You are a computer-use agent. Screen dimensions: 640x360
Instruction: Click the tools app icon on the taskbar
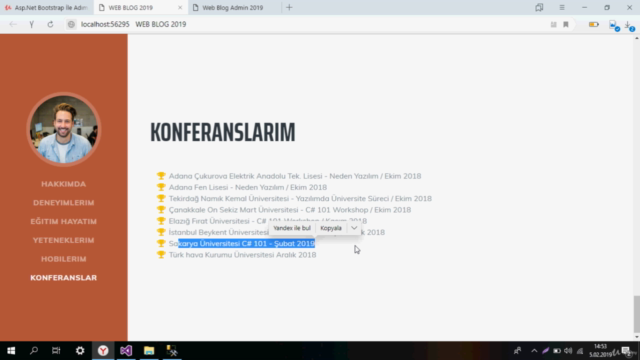tap(172, 351)
